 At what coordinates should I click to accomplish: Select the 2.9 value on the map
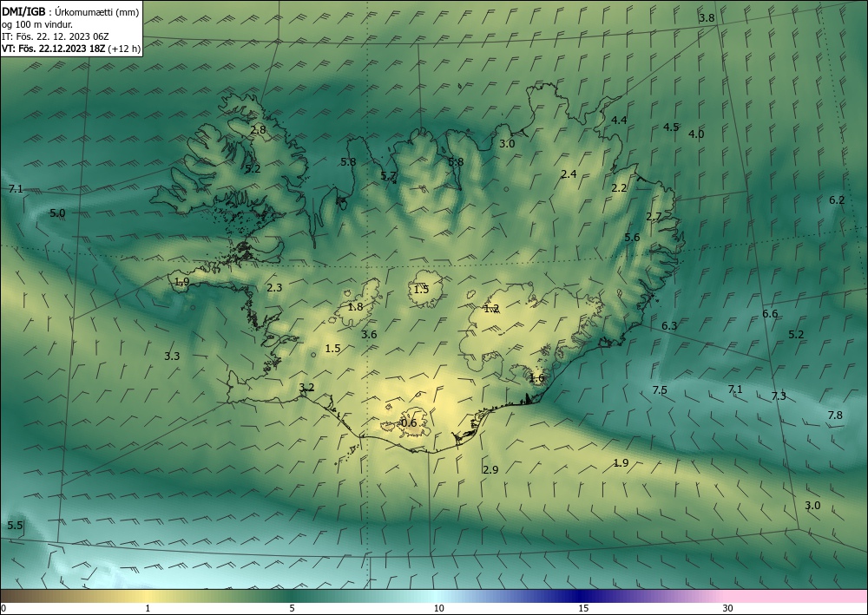click(x=490, y=469)
